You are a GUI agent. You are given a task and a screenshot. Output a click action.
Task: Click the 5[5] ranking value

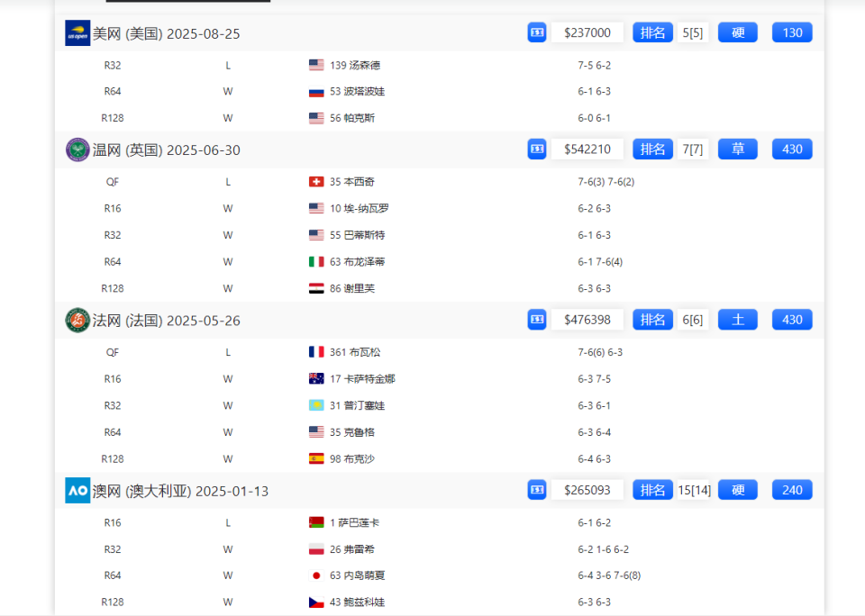pyautogui.click(x=693, y=32)
